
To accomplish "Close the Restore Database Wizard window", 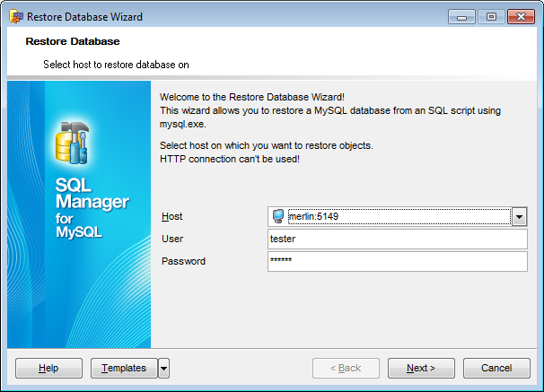I will point(521,17).
